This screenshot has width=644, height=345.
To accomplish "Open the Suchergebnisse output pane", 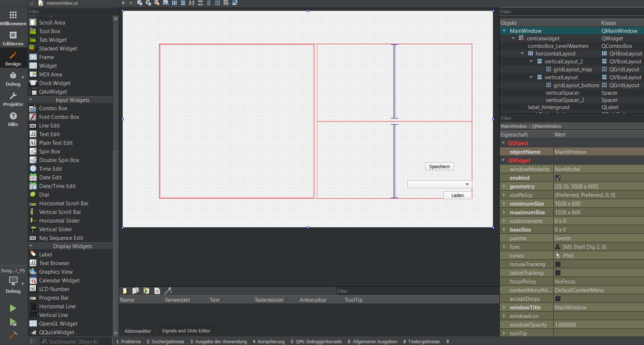I will (x=165, y=342).
